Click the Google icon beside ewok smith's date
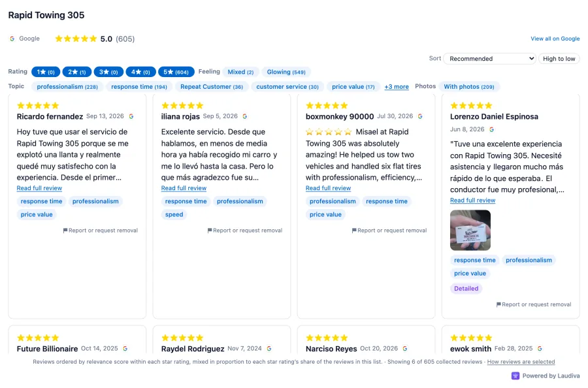 pyautogui.click(x=540, y=348)
